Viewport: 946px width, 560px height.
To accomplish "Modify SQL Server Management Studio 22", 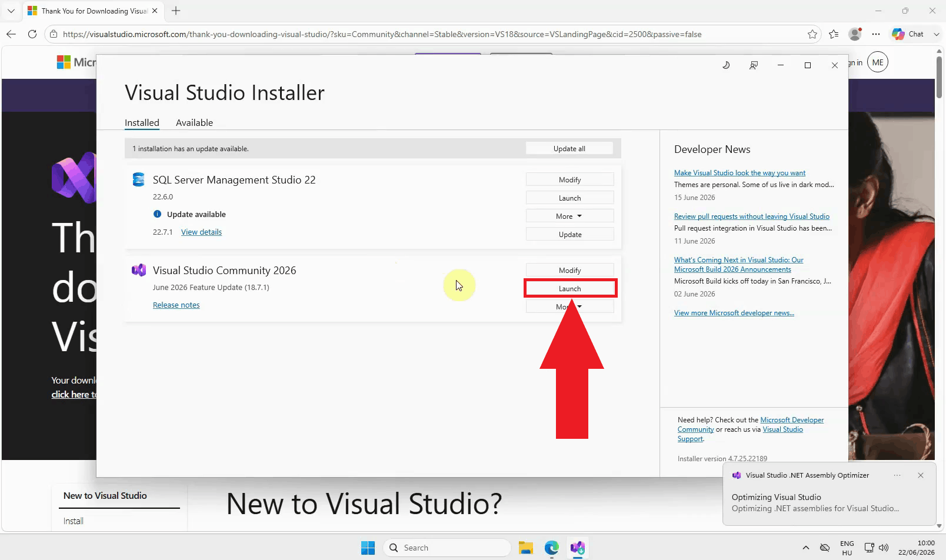I will [569, 179].
